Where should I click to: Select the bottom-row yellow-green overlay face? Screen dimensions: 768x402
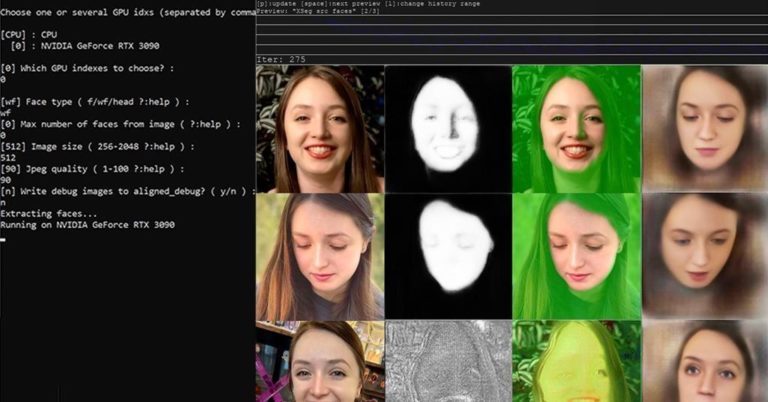click(x=576, y=361)
